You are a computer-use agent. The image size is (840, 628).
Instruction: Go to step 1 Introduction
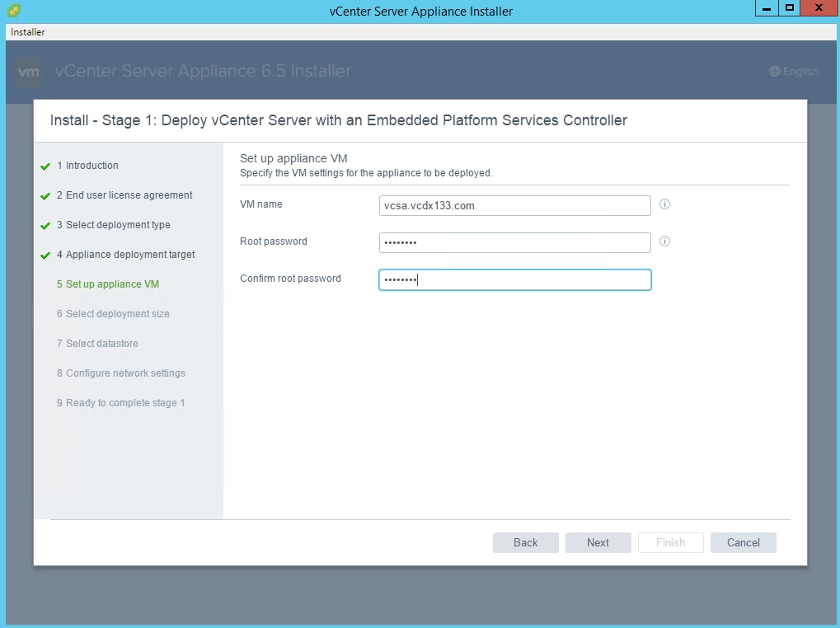point(92,166)
